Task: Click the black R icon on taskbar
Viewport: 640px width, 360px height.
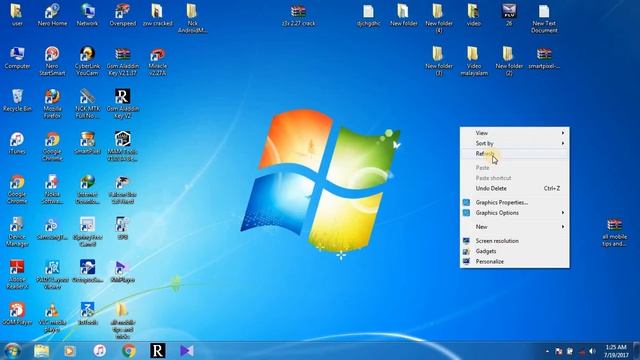Action: tap(158, 351)
